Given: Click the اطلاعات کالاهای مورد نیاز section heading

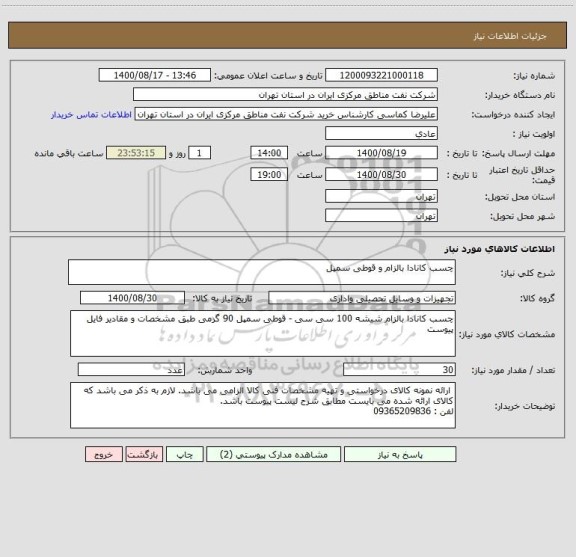Looking at the screenshot, I should click(500, 249).
